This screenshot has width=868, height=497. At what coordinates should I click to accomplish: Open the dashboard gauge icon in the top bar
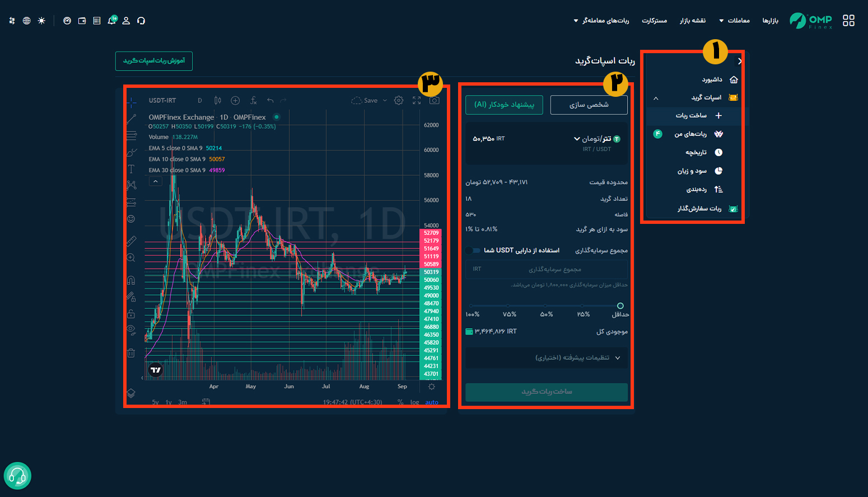tap(67, 21)
